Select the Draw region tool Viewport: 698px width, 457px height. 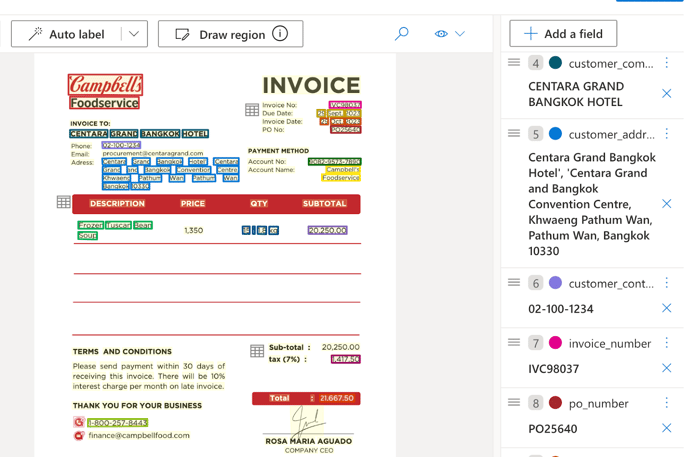[x=219, y=34]
